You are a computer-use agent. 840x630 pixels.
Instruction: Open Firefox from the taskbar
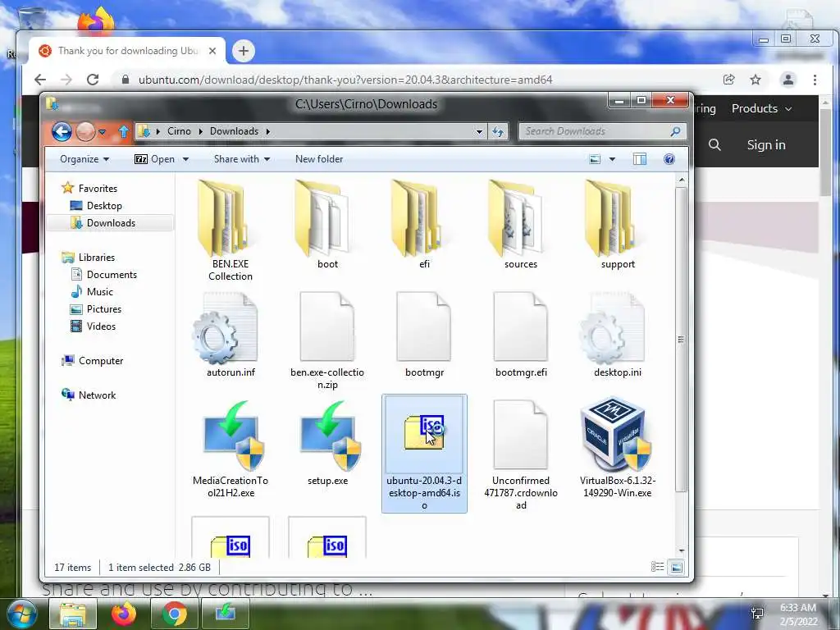click(x=124, y=614)
